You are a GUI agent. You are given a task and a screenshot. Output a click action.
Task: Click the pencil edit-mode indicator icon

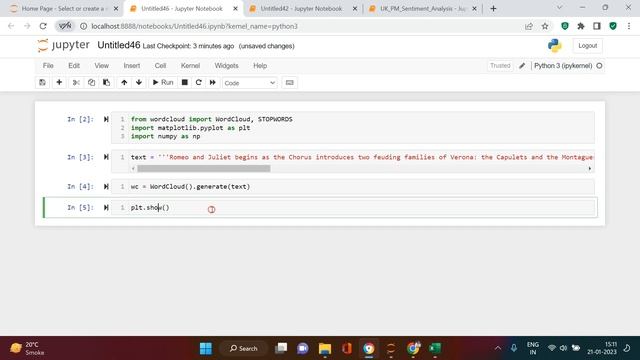pos(522,66)
